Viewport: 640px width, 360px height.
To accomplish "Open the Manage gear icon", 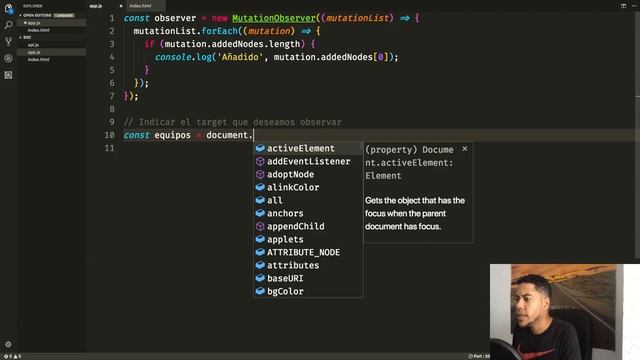I will click(8, 344).
